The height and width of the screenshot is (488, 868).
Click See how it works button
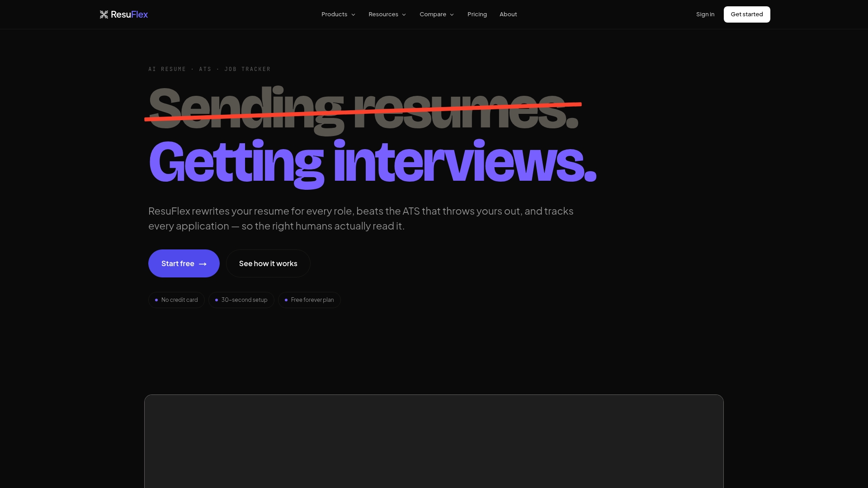pos(268,263)
